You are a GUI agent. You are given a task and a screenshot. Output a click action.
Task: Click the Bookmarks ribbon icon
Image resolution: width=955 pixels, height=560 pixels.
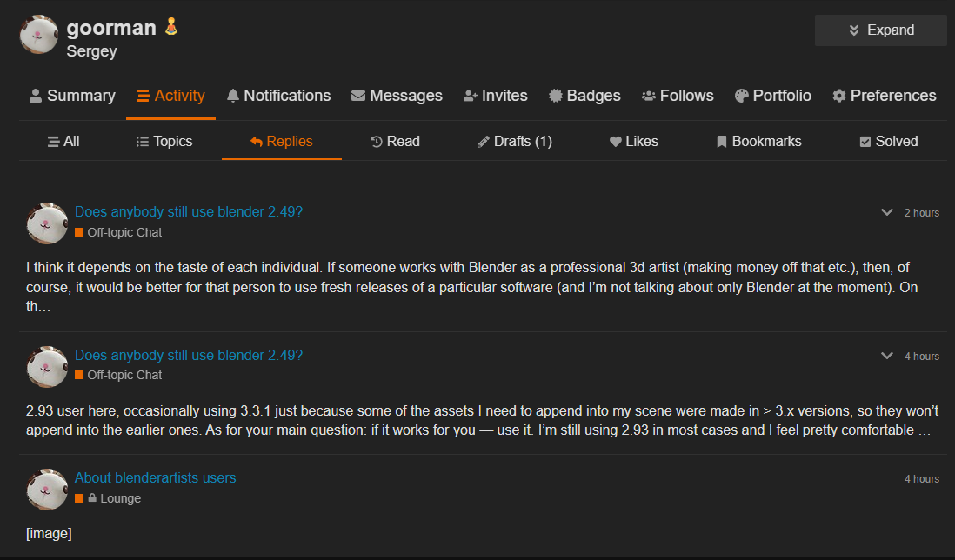(722, 142)
